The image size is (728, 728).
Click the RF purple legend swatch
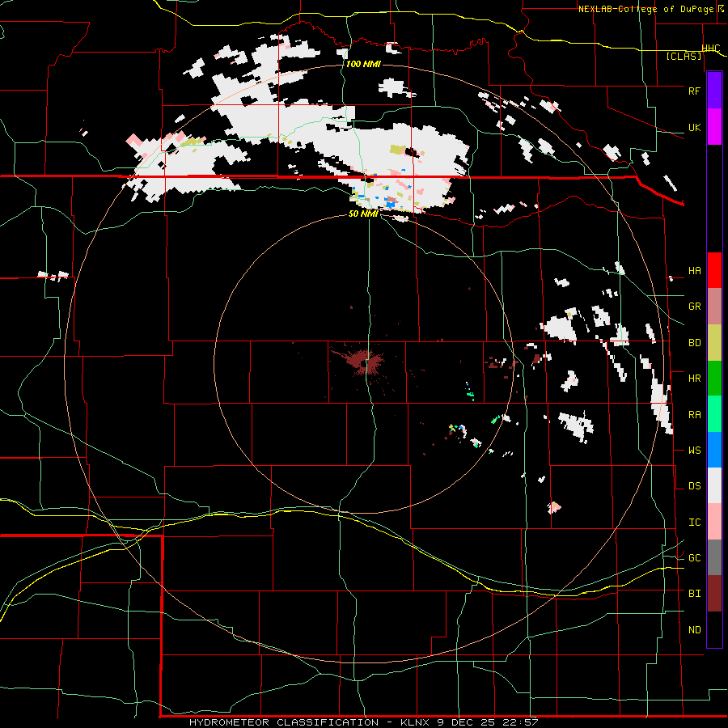point(714,91)
